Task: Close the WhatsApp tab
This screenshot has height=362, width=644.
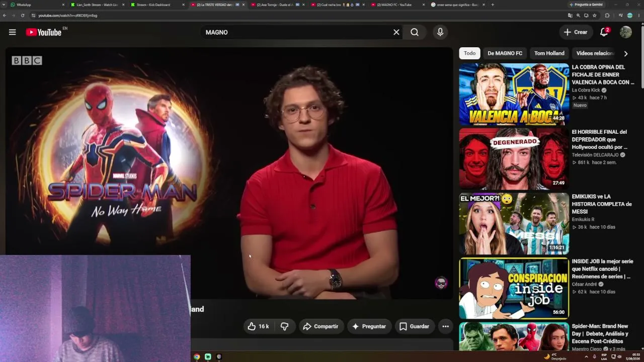Action: 63,5
